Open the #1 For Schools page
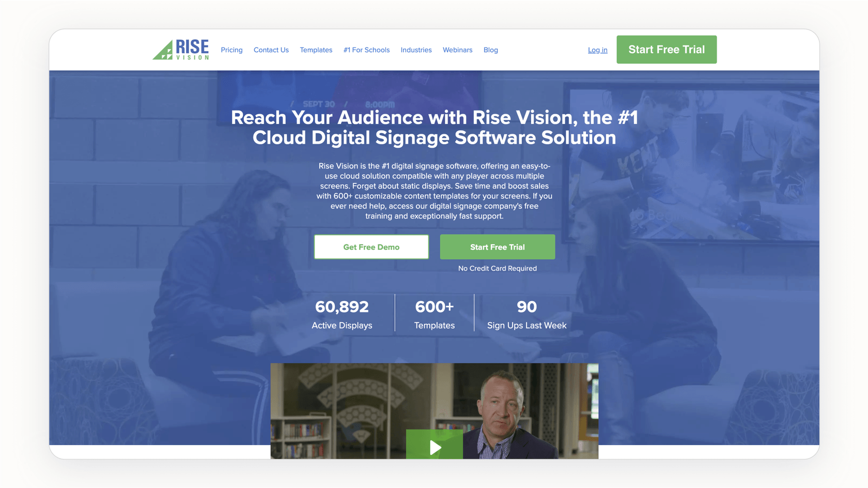Image resolution: width=868 pixels, height=488 pixels. (366, 50)
